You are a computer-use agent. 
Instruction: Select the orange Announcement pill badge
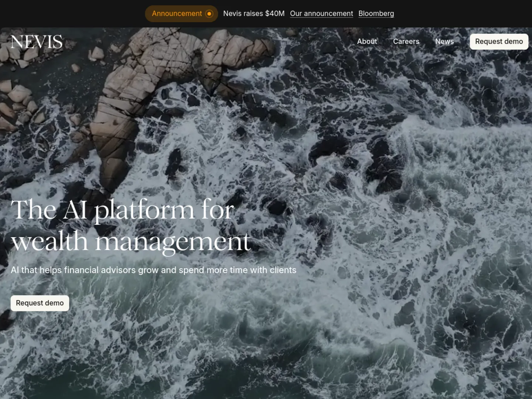pyautogui.click(x=181, y=14)
